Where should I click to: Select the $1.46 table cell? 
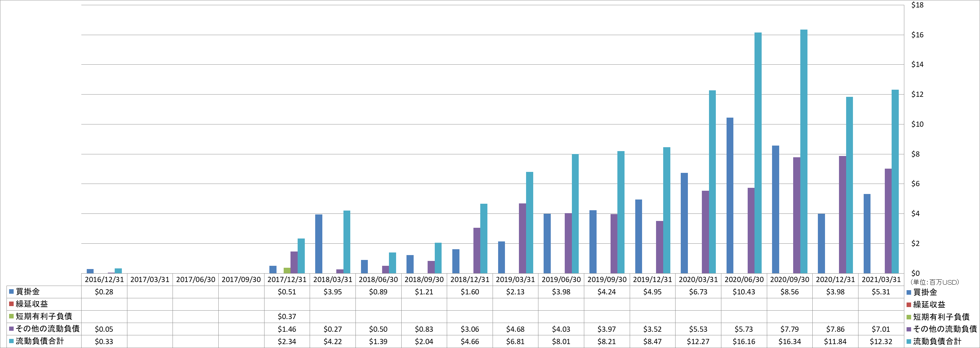287,329
